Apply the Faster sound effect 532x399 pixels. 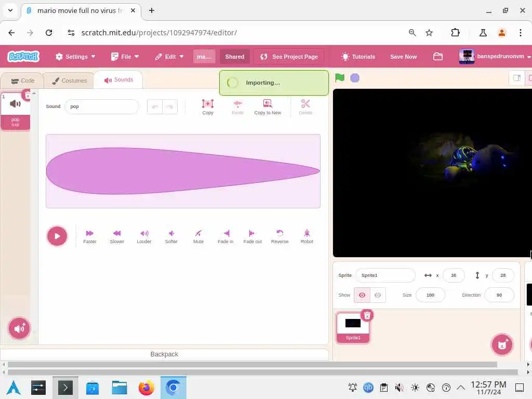point(89,236)
